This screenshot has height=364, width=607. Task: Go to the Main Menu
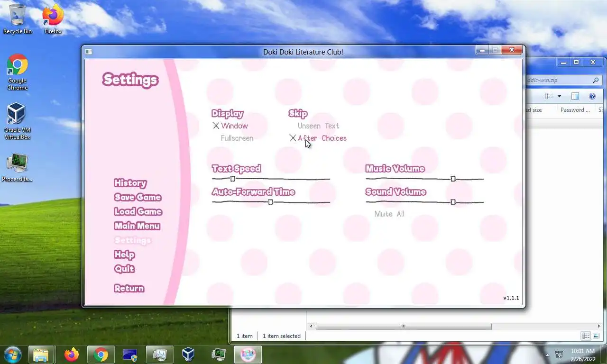(x=137, y=226)
